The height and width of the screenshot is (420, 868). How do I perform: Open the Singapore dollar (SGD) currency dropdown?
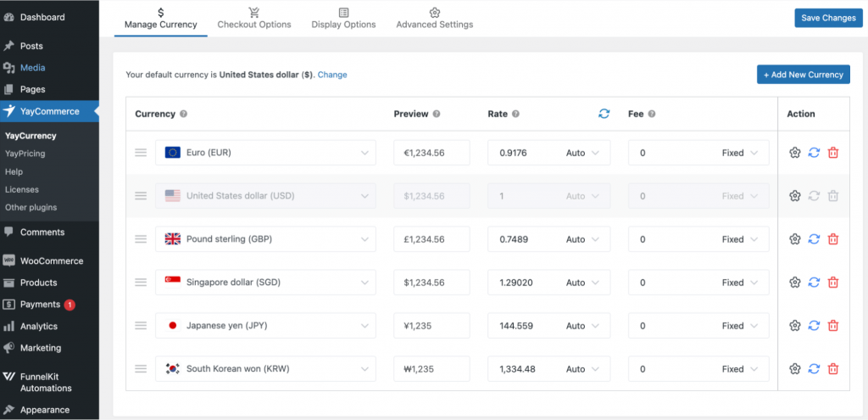[265, 283]
